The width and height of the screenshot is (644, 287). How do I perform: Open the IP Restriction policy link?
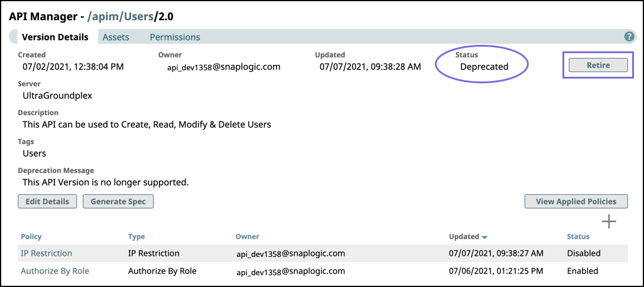pyautogui.click(x=47, y=253)
